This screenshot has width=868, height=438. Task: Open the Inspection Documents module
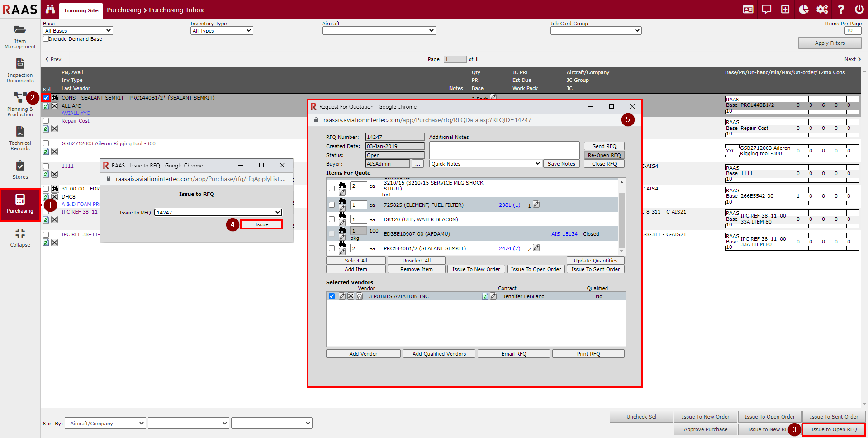(20, 70)
